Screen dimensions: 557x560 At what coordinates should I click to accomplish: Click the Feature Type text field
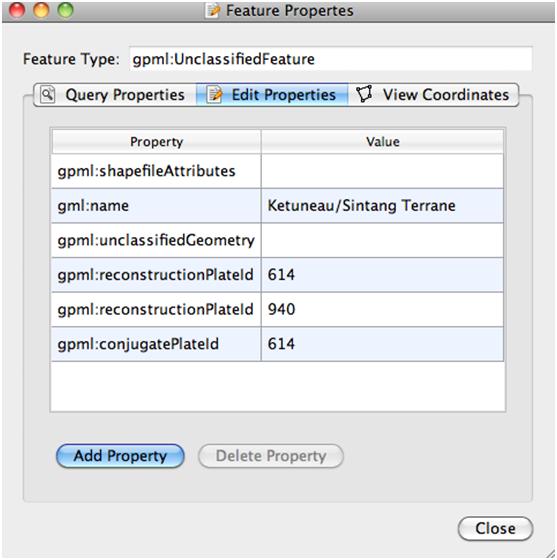pos(331,59)
